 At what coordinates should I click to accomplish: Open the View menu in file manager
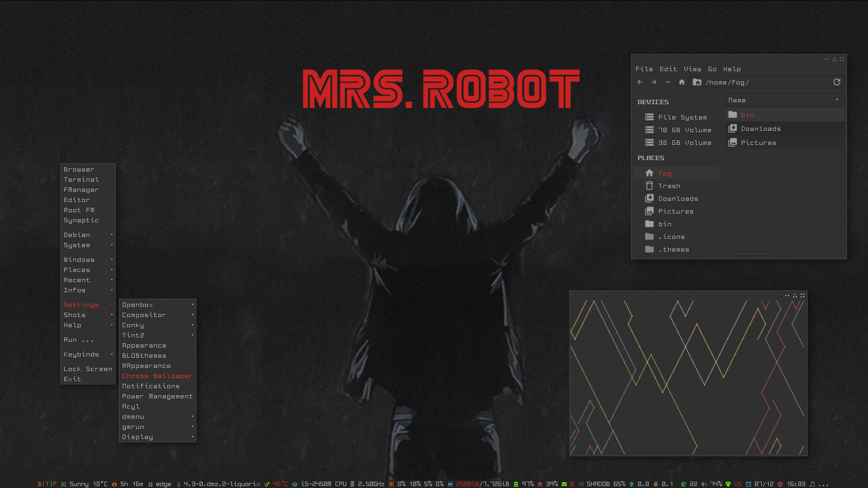692,69
